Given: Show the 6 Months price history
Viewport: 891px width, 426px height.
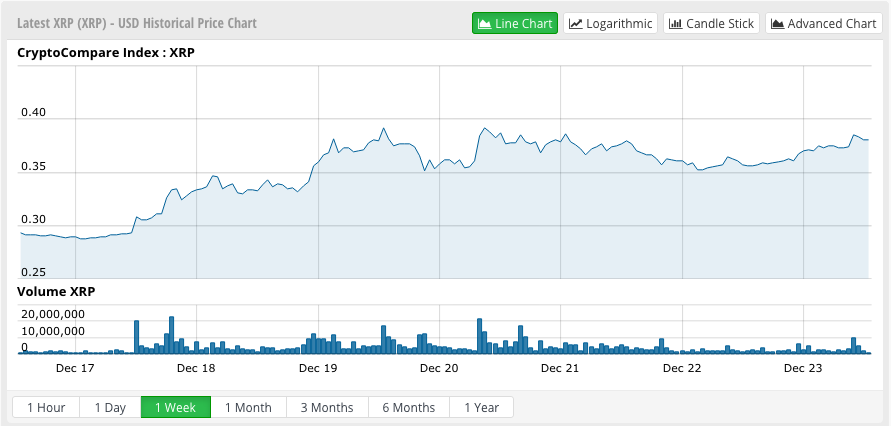Looking at the screenshot, I should point(409,407).
